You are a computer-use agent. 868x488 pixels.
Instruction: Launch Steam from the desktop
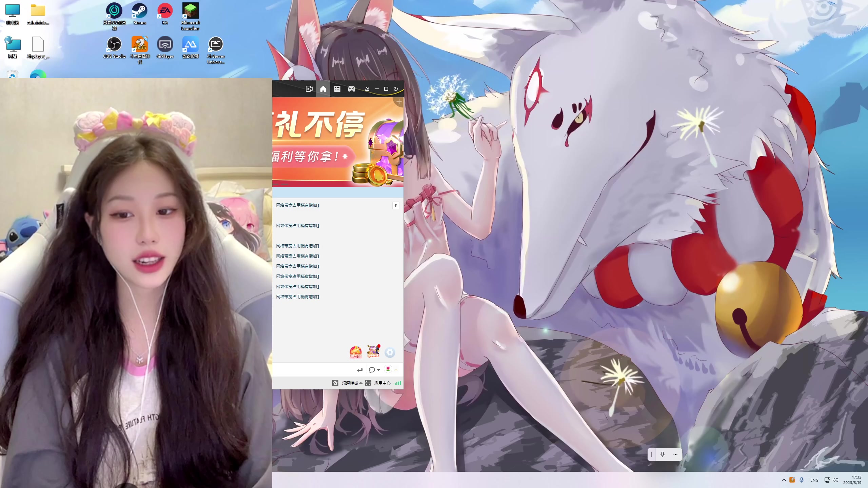(x=139, y=14)
